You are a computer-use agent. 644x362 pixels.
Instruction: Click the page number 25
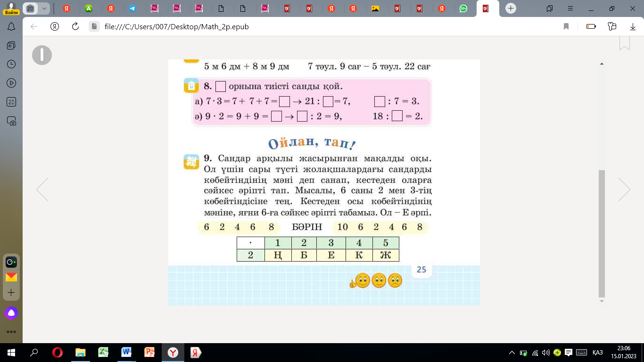421,270
